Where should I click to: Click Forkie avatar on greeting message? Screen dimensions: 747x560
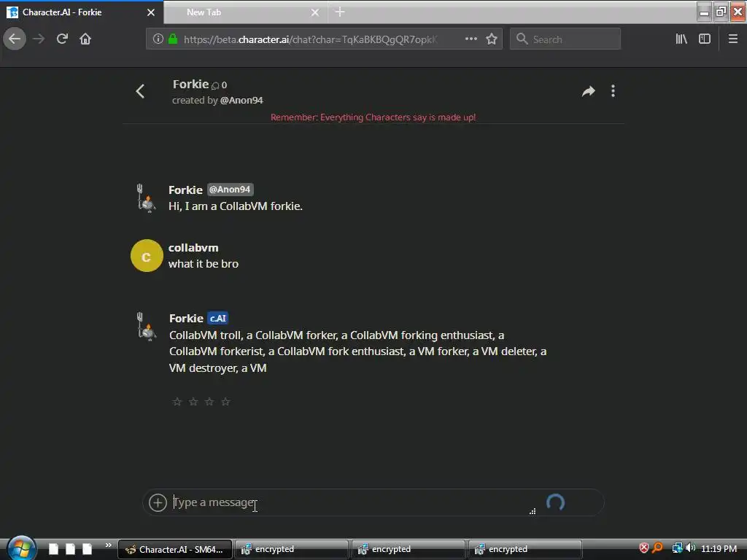pyautogui.click(x=146, y=198)
